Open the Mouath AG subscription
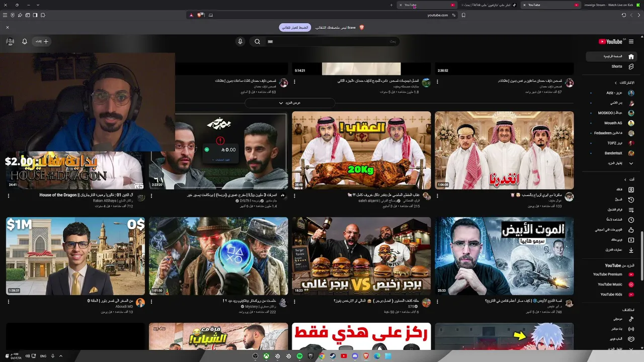Screen dimensions: 644x362 [x=612, y=123]
